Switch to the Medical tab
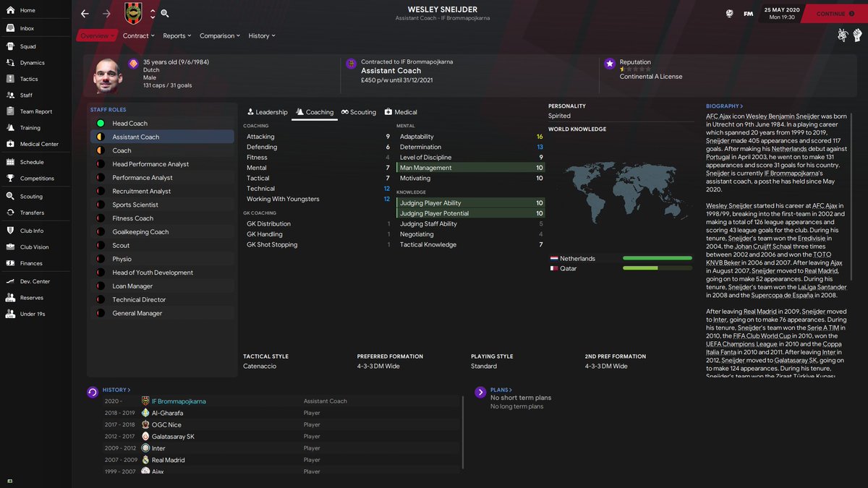The height and width of the screenshot is (488, 868). [401, 112]
